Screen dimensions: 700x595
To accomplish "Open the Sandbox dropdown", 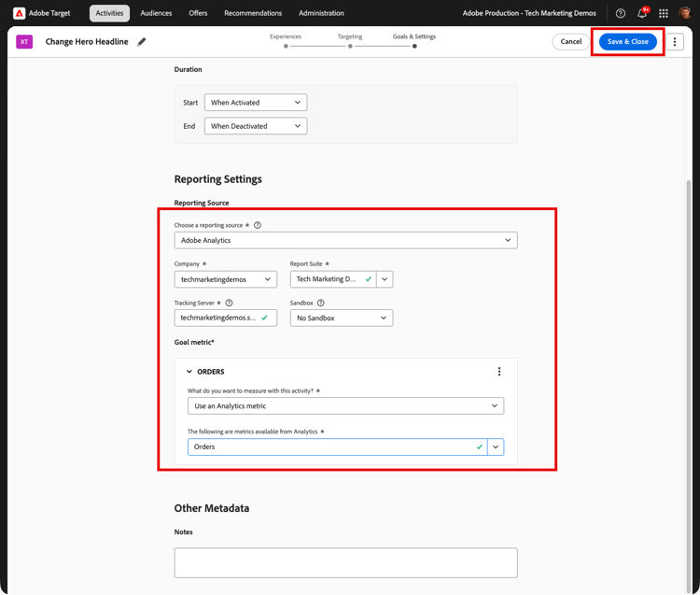I will [342, 318].
